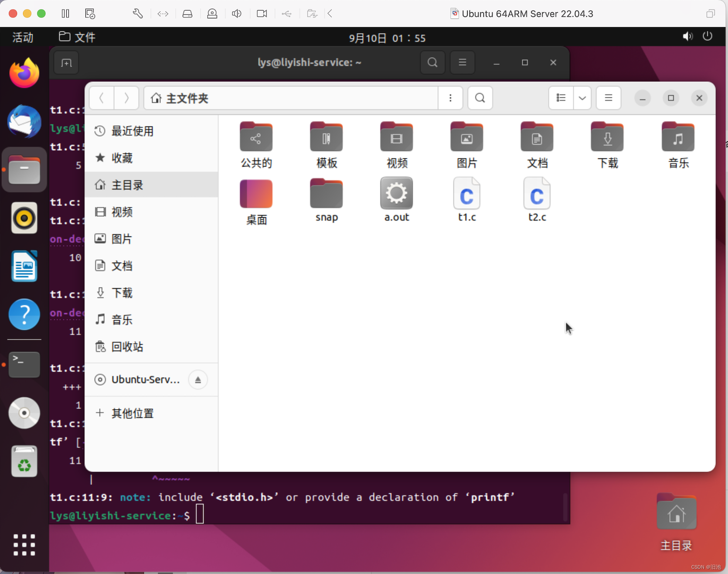Mute VM audio via the speaker toolbar icon
This screenshot has height=574, width=728.
[236, 13]
